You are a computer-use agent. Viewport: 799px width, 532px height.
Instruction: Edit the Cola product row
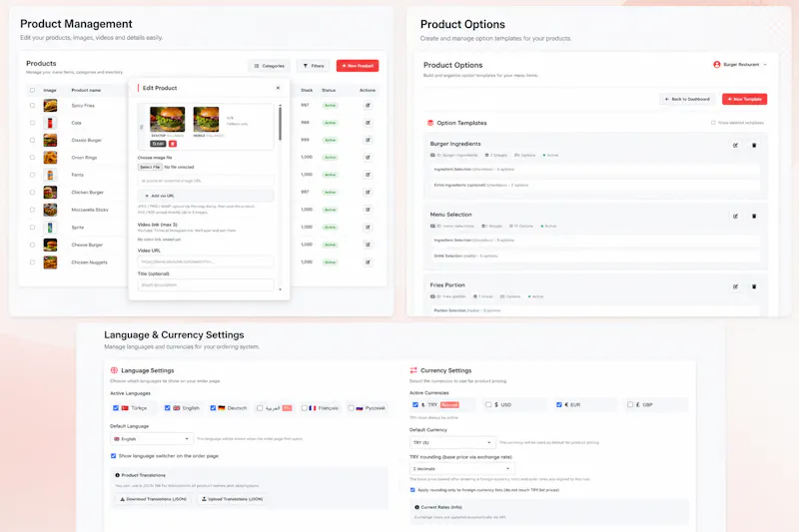[x=368, y=123]
